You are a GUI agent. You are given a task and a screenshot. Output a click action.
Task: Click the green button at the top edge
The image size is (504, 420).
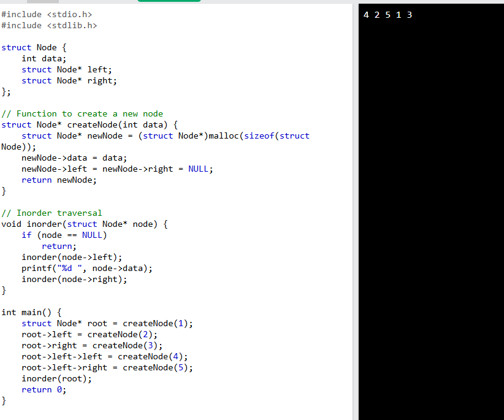[169, 1]
